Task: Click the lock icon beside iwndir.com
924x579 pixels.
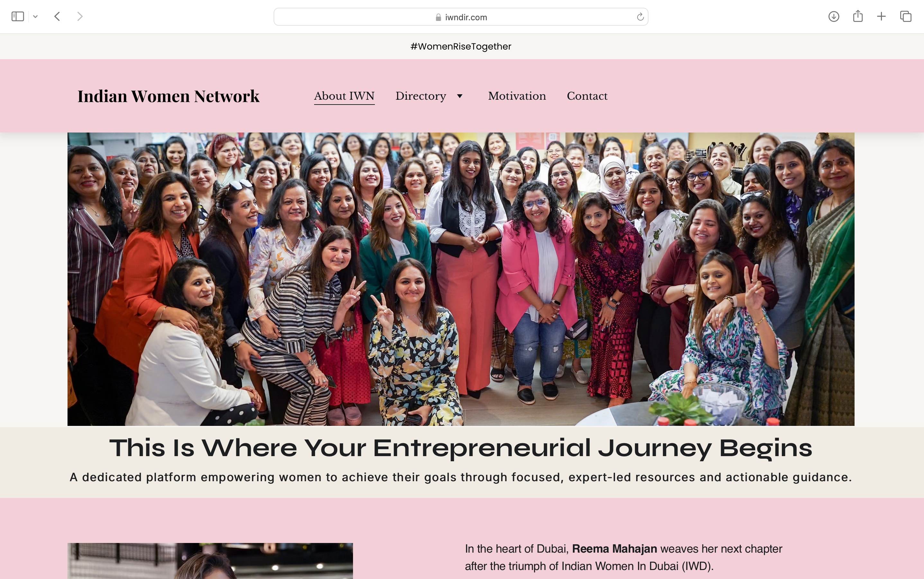Action: pos(438,17)
